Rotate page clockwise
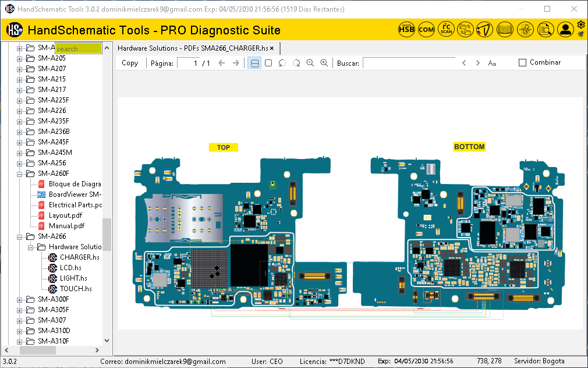 coord(296,63)
